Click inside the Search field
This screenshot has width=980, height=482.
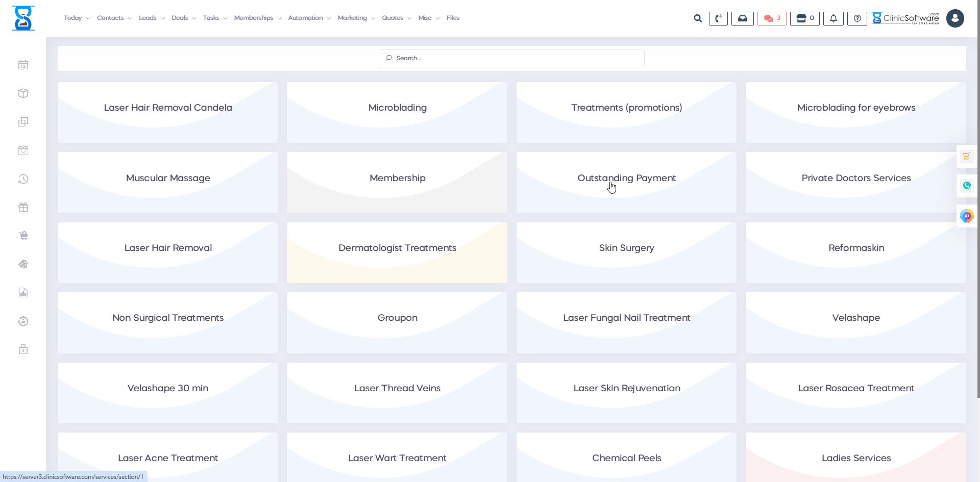pos(511,58)
